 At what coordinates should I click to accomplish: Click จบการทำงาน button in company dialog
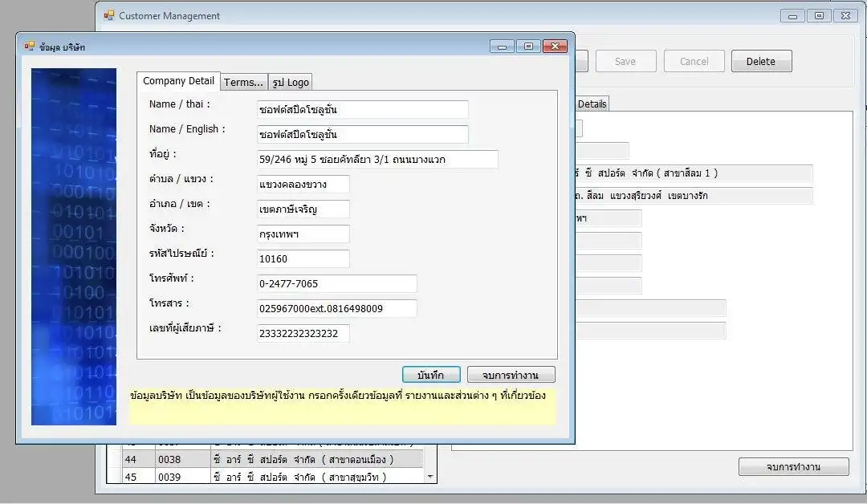pos(511,375)
